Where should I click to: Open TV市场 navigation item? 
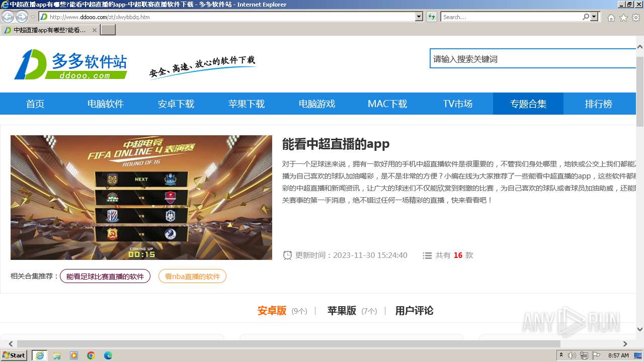[458, 104]
